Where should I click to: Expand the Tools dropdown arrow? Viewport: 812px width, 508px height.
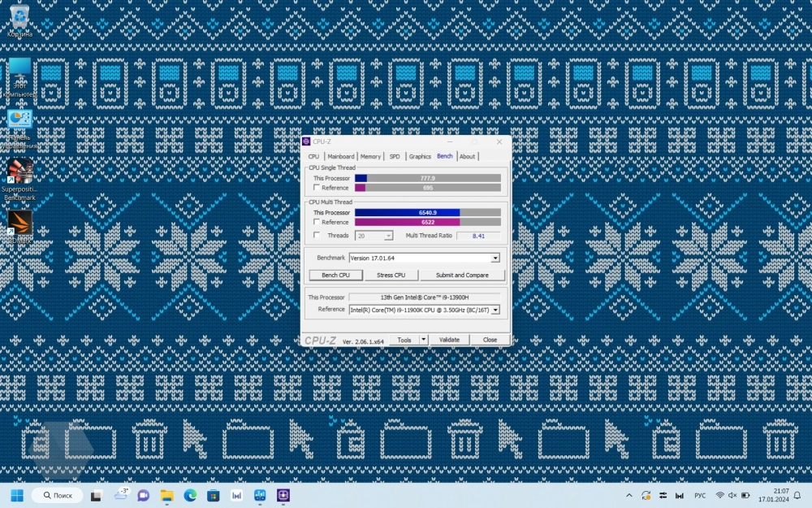point(423,340)
